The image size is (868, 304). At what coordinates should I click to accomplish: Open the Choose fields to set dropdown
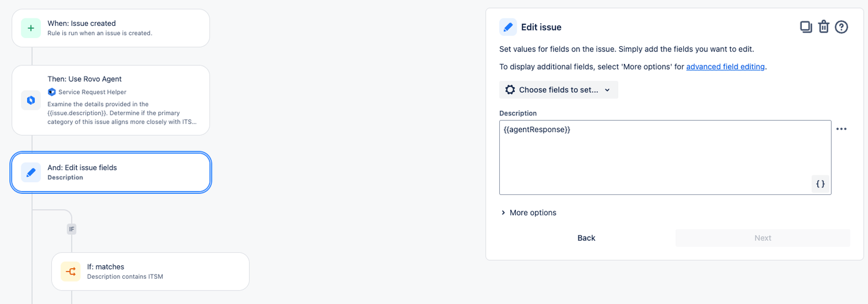coord(559,89)
